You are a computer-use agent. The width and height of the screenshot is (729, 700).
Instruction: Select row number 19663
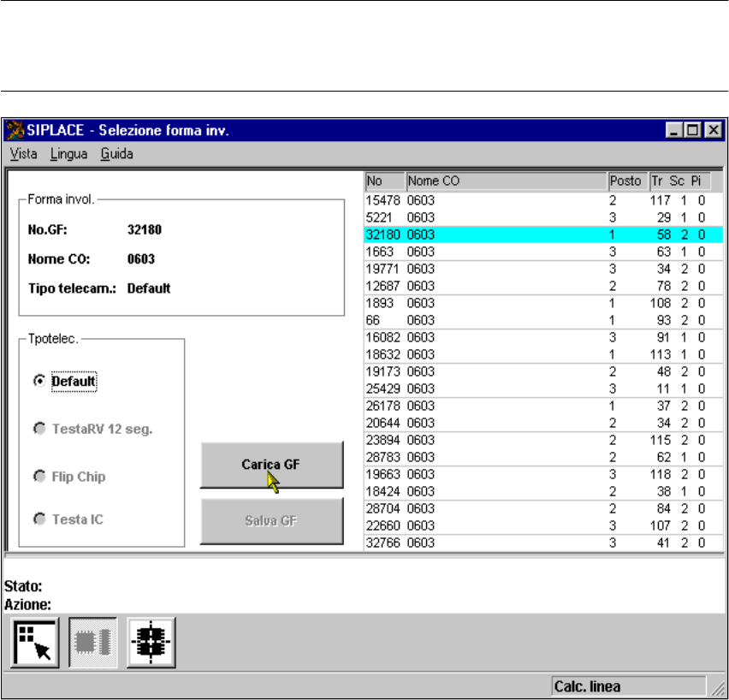[x=543, y=474]
